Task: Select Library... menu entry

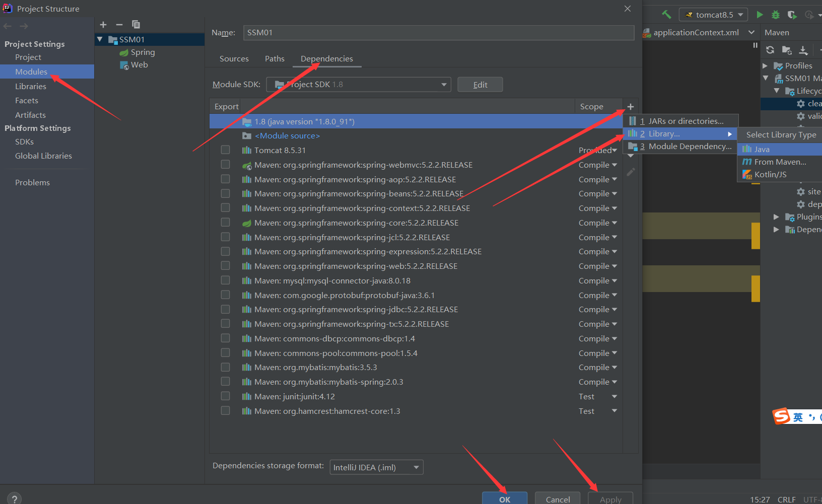Action: point(680,133)
